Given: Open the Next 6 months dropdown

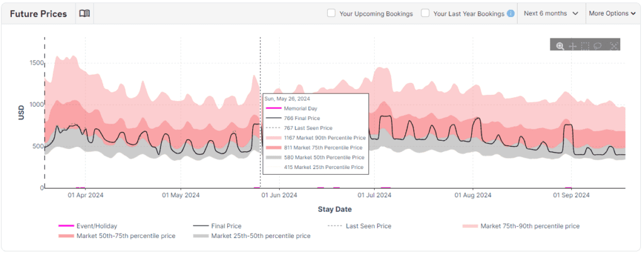Looking at the screenshot, I should [x=551, y=13].
